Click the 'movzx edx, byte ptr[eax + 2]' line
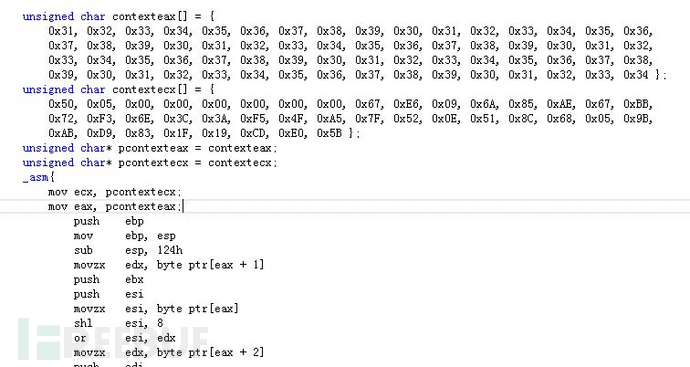 coord(169,352)
